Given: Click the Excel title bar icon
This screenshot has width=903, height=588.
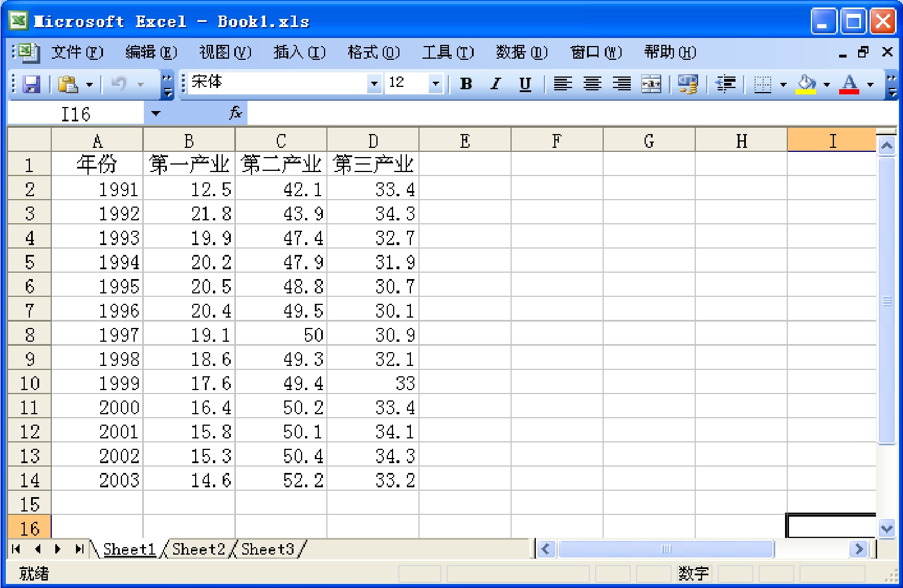Looking at the screenshot, I should coord(18,21).
